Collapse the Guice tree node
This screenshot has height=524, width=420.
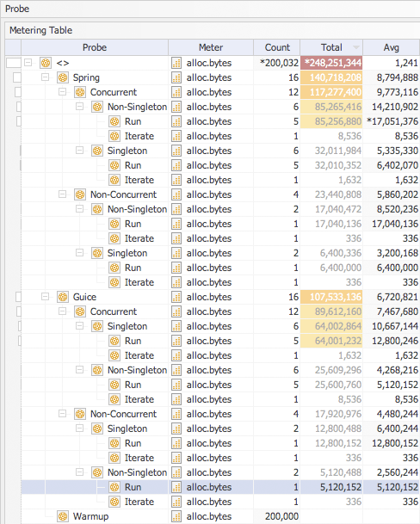point(45,297)
